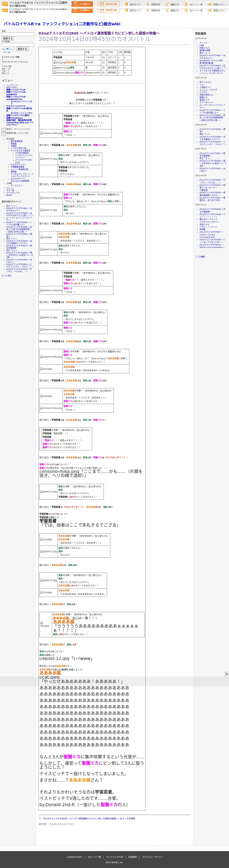Click the XR-200 cell in the character table
Screen dimensions: 229x868
point(93,62)
